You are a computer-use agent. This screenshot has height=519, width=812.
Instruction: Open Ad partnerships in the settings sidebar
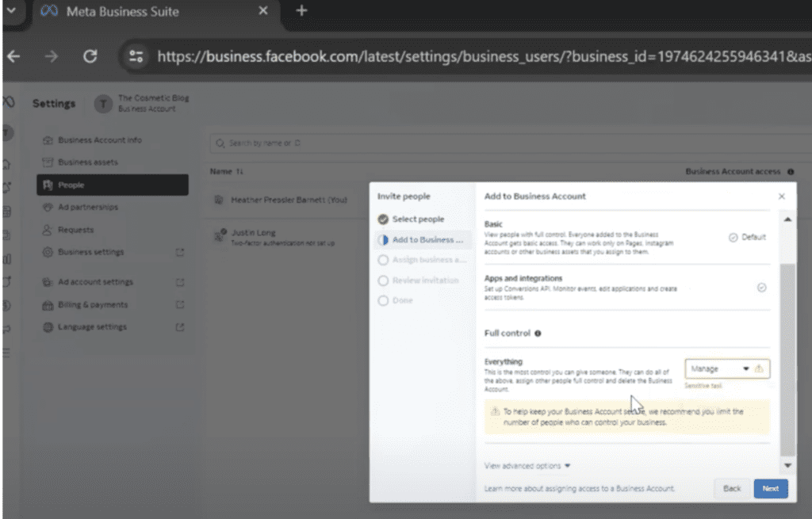87,208
